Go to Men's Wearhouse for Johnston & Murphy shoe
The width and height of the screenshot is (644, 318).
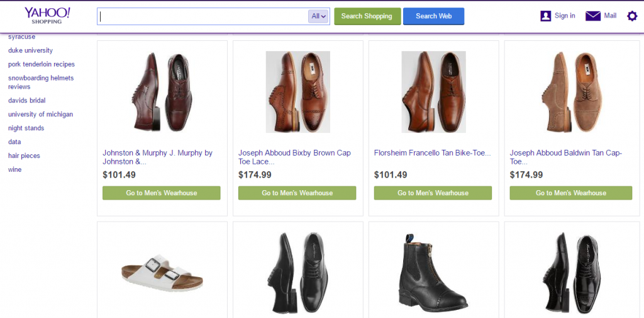tap(162, 193)
